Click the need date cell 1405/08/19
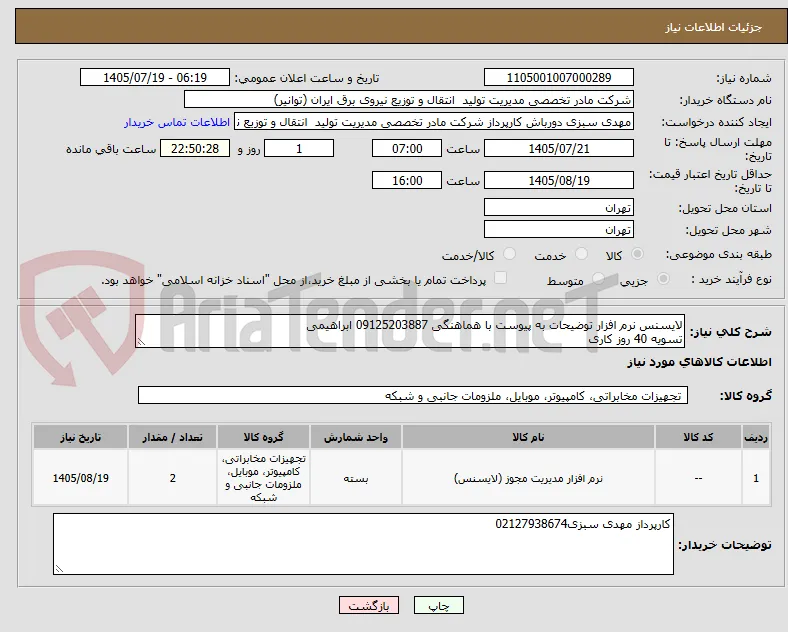This screenshot has width=788, height=632. pos(80,478)
